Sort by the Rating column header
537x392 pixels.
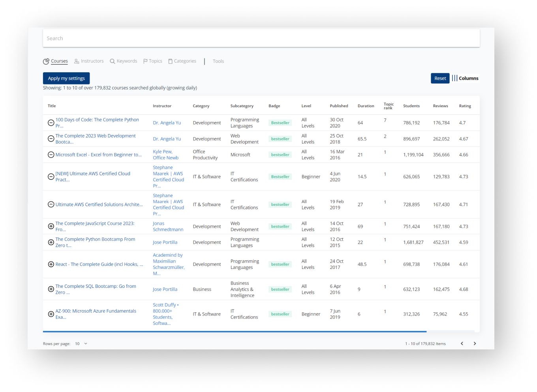[465, 106]
